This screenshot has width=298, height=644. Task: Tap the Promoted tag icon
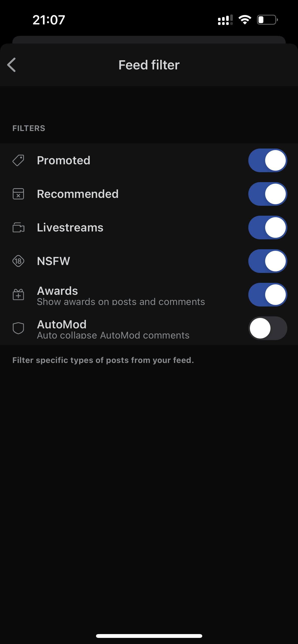tap(18, 160)
